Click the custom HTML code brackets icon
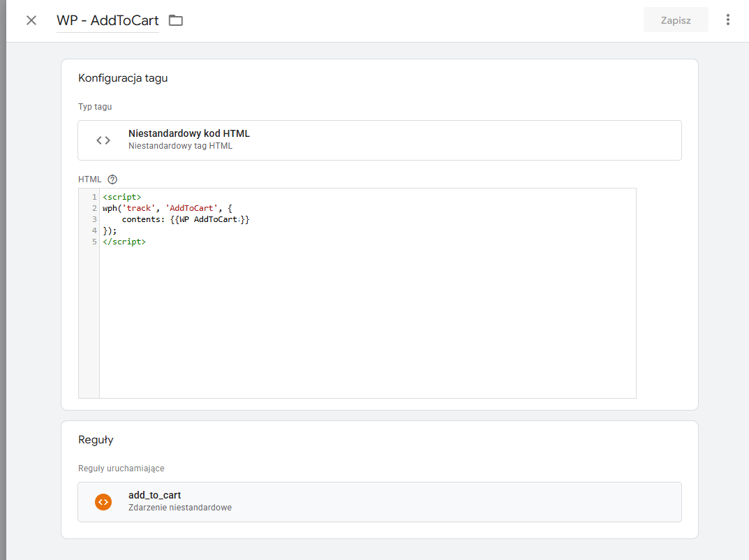 103,140
